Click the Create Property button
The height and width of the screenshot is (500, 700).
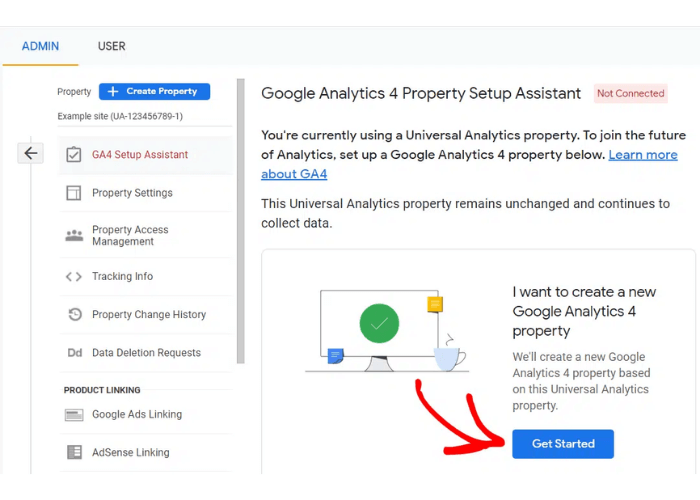pos(154,92)
